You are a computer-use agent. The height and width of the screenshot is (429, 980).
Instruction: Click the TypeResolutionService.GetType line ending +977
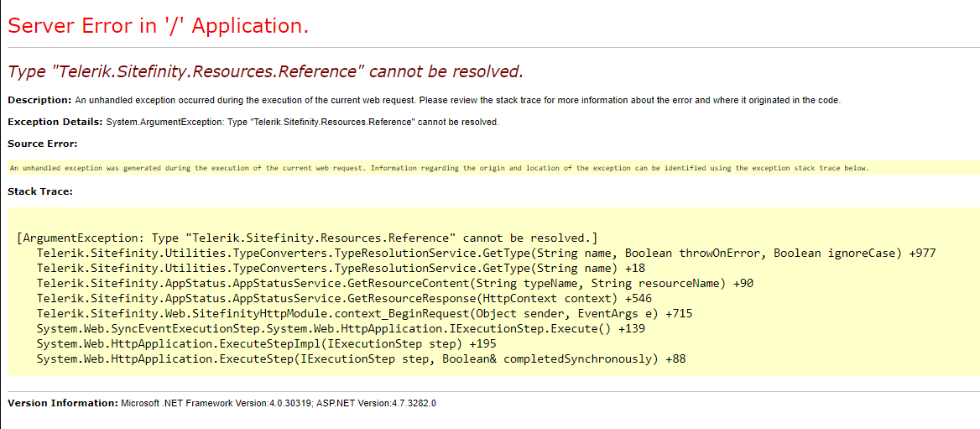[x=487, y=254]
